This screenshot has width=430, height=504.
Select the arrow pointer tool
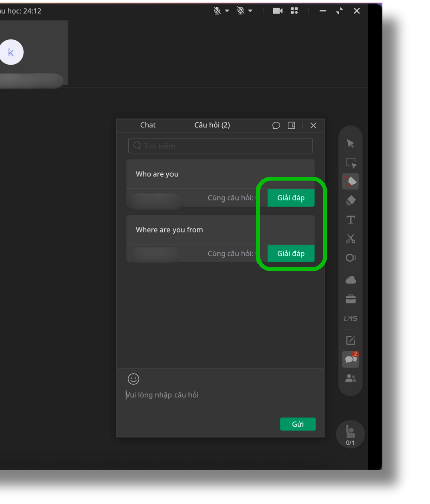coord(351,144)
